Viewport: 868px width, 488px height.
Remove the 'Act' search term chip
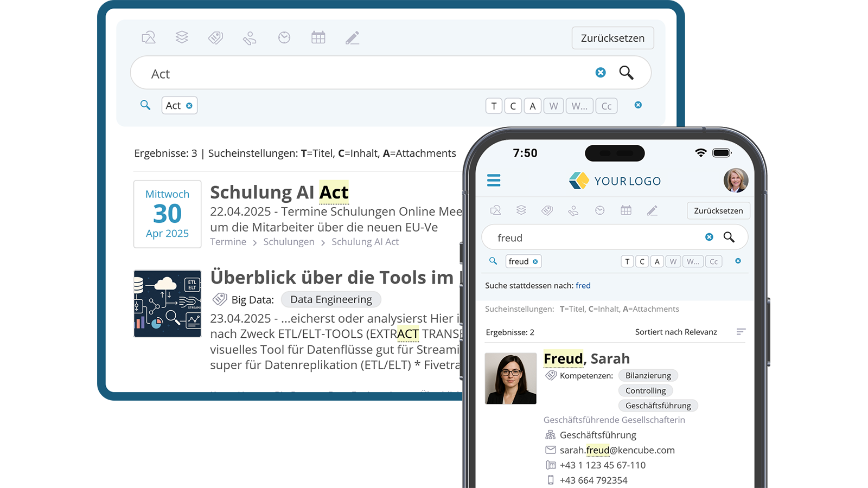point(189,106)
